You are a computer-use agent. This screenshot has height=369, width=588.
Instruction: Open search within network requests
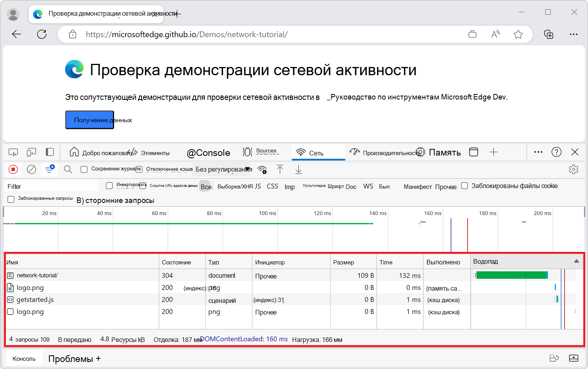pos(67,169)
